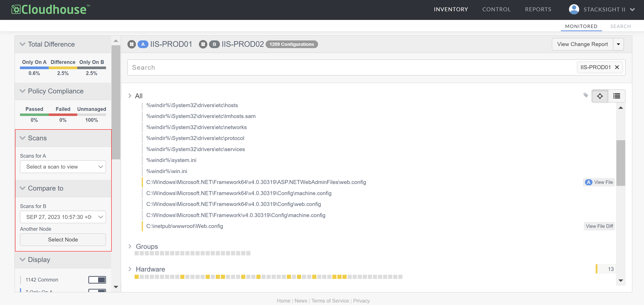The width and height of the screenshot is (644, 305).
Task: Expand the All category chevron
Action: (130, 96)
